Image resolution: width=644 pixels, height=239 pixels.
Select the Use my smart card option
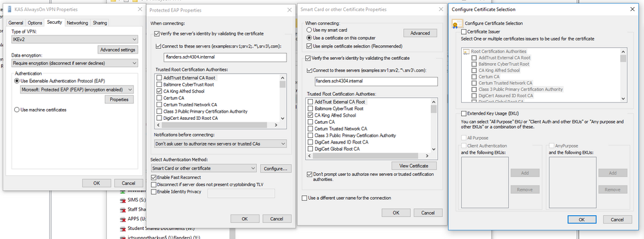point(309,30)
